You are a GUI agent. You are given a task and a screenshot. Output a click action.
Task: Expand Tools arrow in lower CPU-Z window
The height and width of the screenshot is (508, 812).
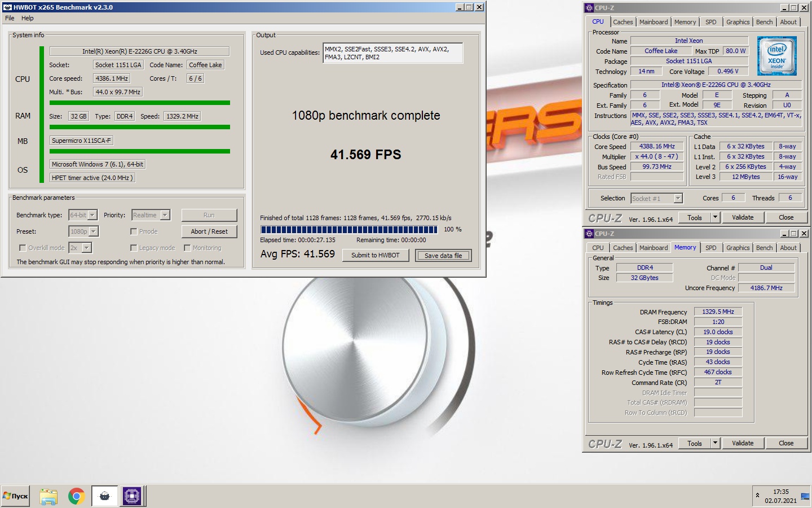[x=715, y=443]
